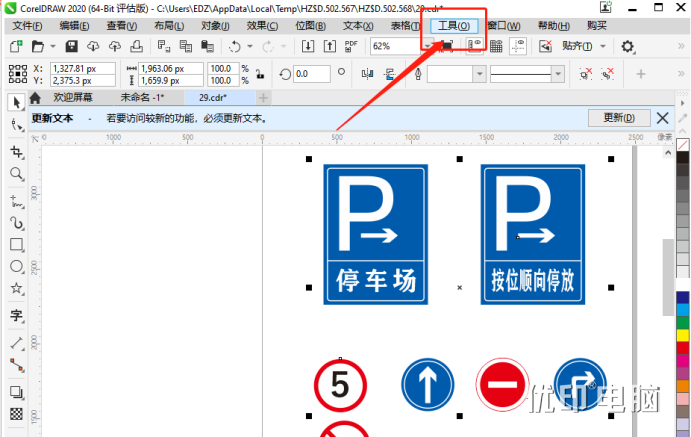Switch to the 未命名 -1* tab
Viewport: 691px width, 437px height.
(142, 97)
